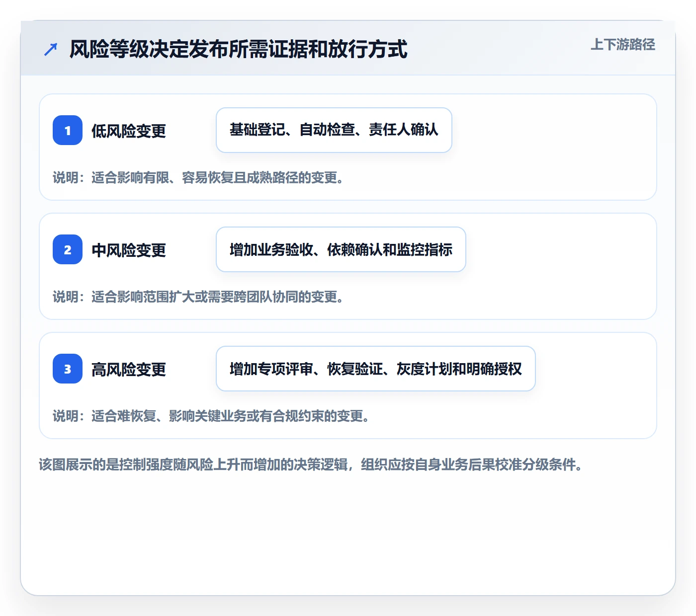This screenshot has height=616, width=696.
Task: Click the box 增加业务验收、依赖确认和监控指标
Action: (341, 249)
